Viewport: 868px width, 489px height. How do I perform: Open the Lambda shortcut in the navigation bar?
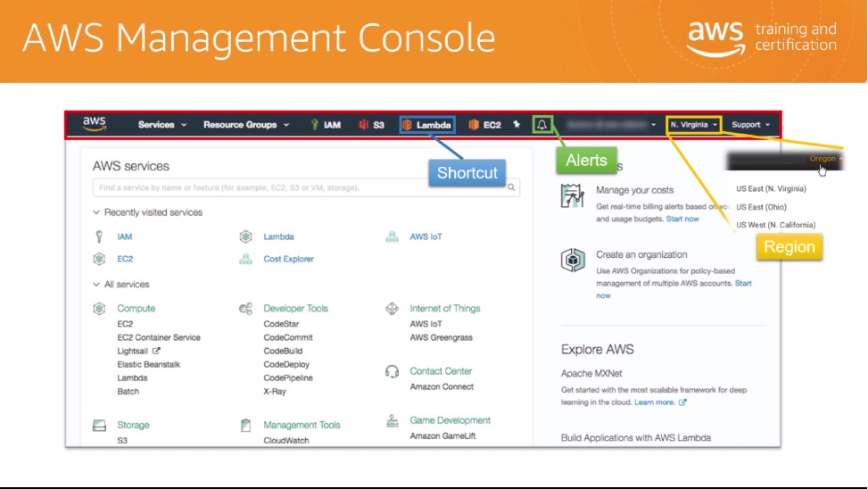426,125
